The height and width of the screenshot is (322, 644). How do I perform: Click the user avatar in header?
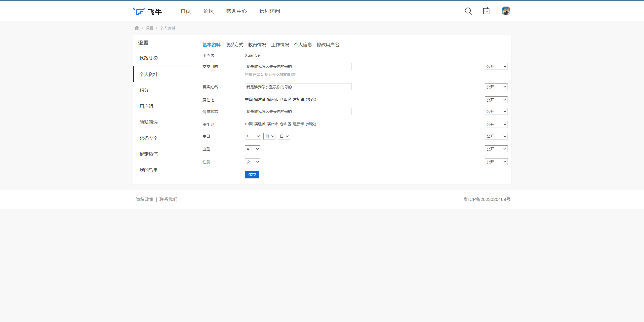point(506,11)
